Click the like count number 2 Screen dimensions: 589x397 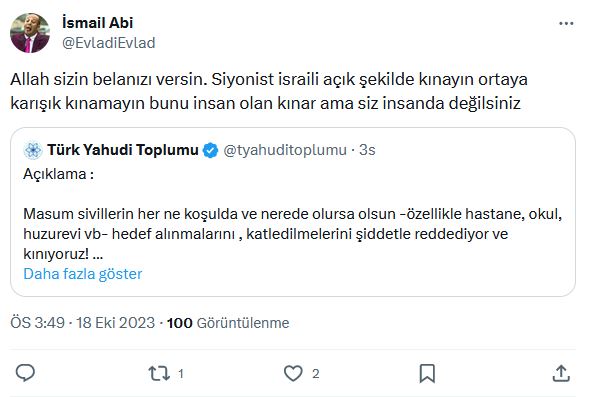pyautogui.click(x=316, y=374)
